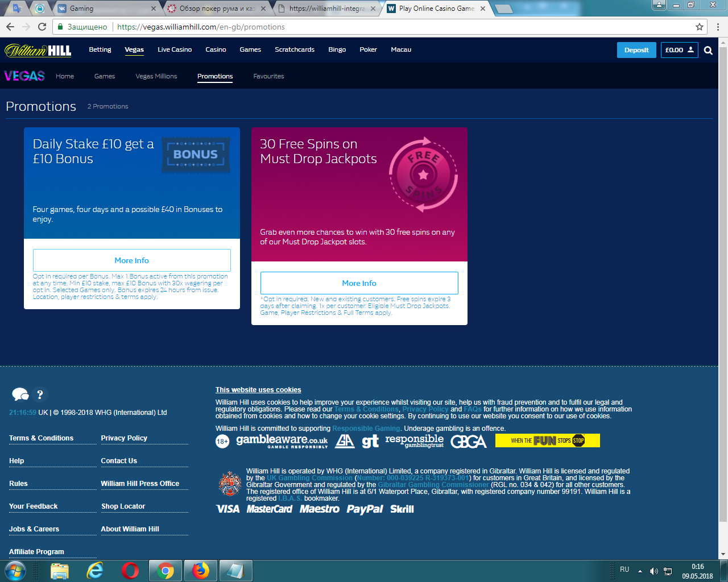Click the question mark help icon
The height and width of the screenshot is (582, 728).
point(40,394)
